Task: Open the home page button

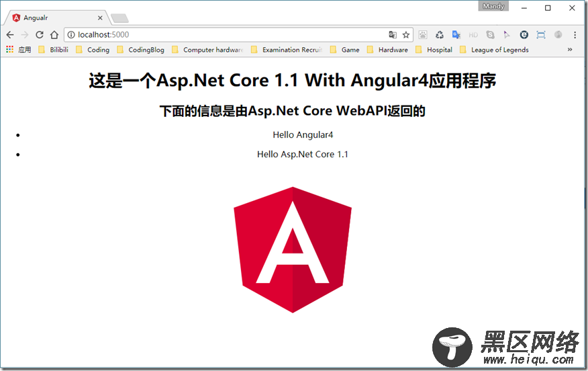Action: point(54,35)
